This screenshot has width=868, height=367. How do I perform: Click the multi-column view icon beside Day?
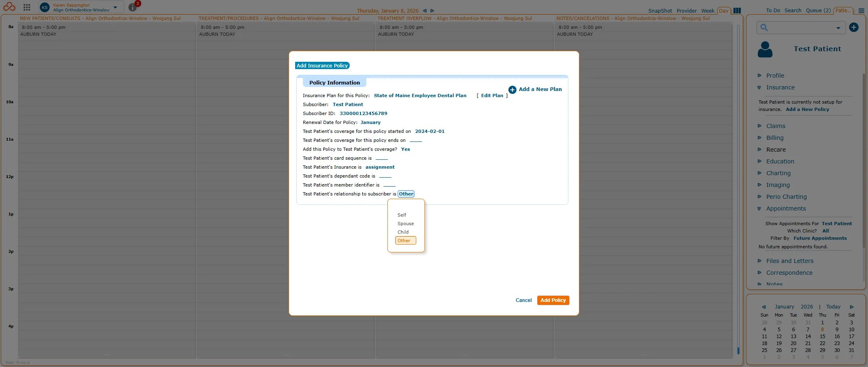737,11
